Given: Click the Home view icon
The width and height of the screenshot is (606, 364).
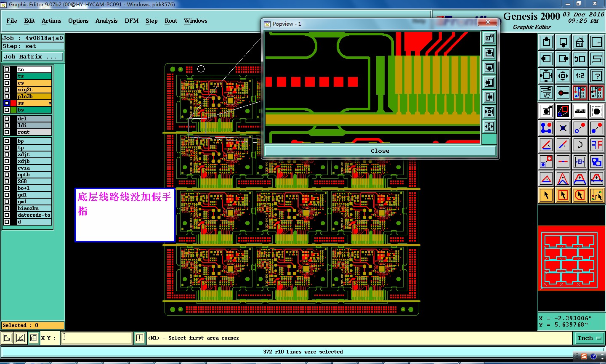Looking at the screenshot, I should 579,42.
